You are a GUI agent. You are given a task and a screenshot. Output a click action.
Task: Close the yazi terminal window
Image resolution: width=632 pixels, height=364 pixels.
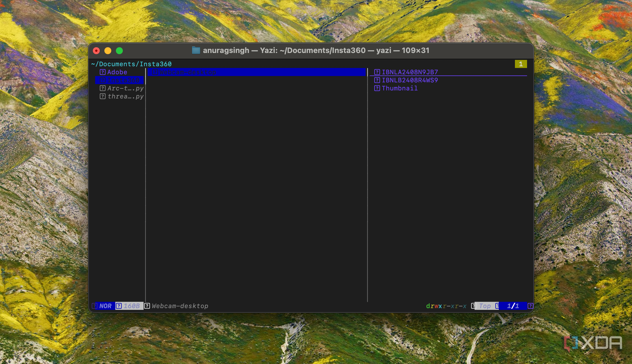[96, 51]
